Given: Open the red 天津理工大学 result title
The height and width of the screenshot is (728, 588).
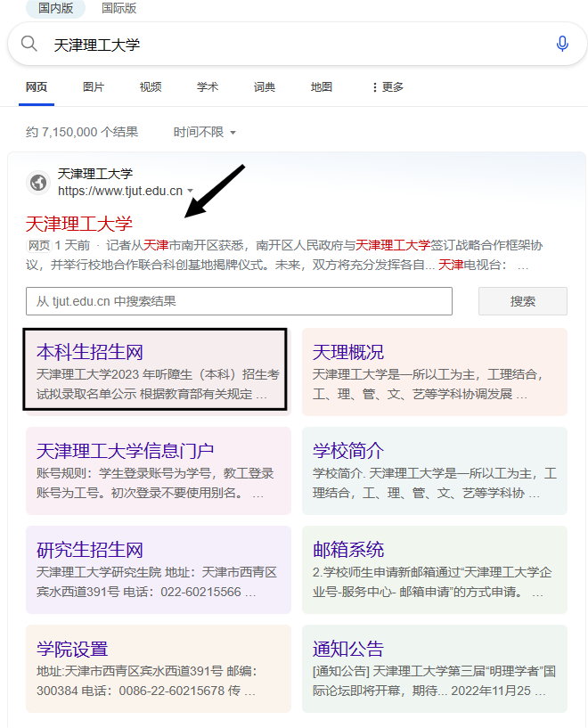Looking at the screenshot, I should 79,224.
